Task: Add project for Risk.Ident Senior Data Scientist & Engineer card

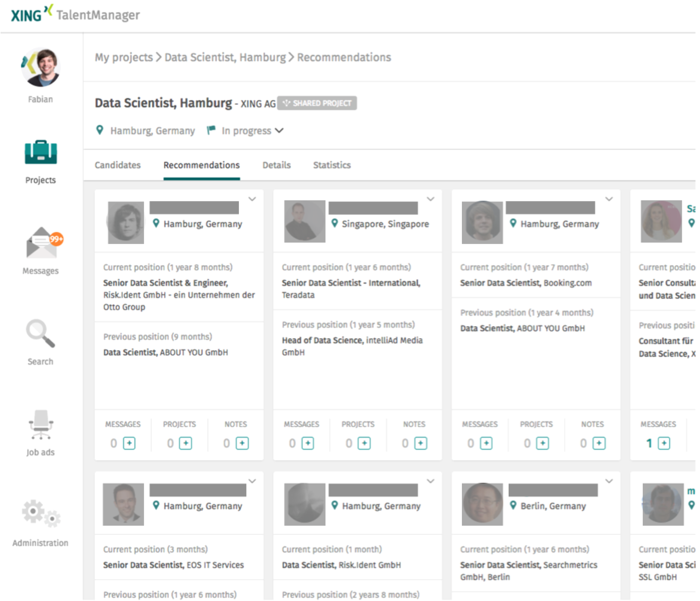Action: 185,443
